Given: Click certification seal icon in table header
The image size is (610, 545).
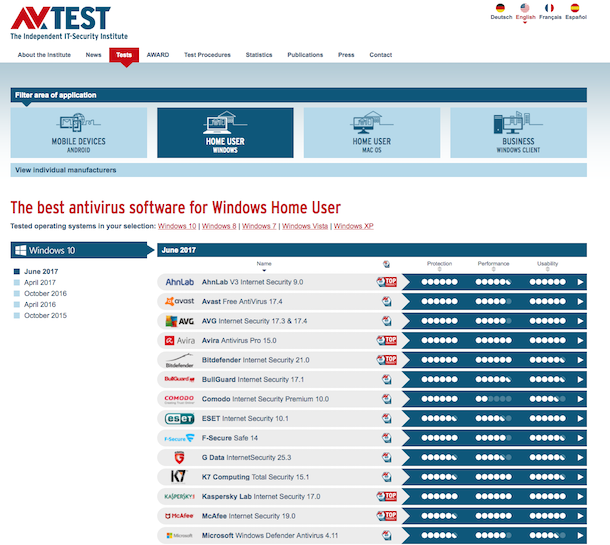Looking at the screenshot, I should (386, 264).
